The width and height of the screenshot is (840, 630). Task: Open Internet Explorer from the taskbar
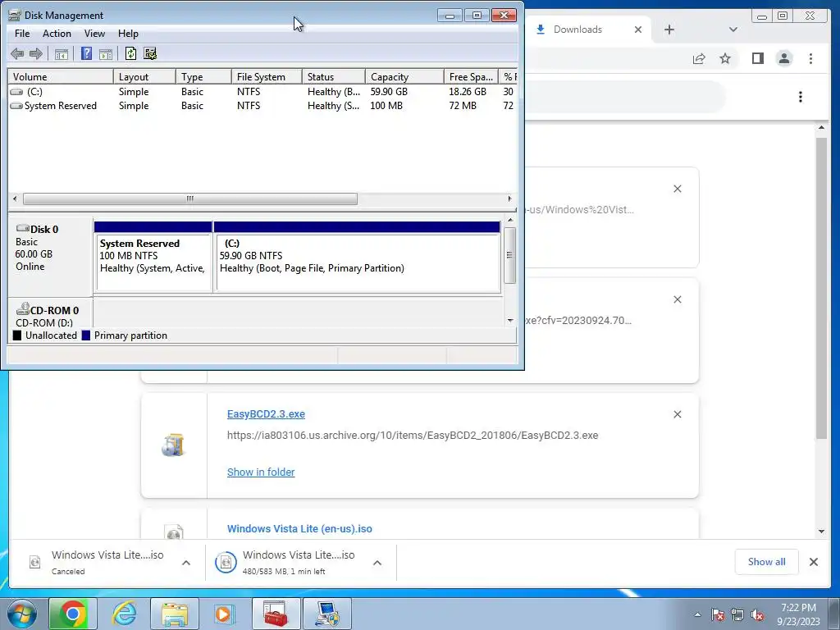pos(125,614)
